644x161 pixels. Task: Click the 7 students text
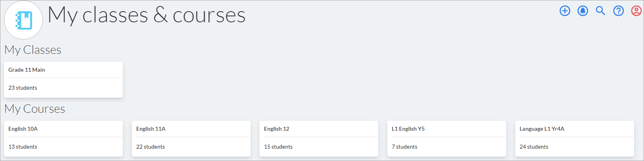click(404, 147)
